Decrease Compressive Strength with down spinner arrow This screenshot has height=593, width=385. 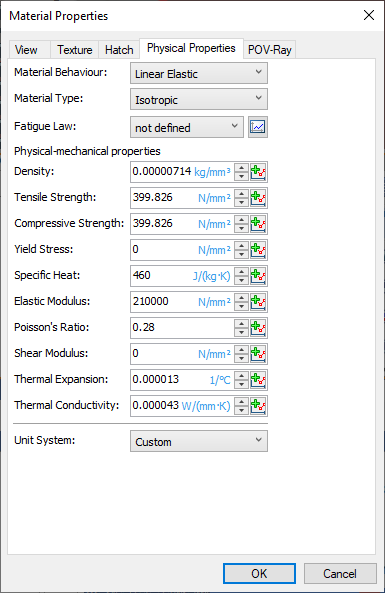coord(241,228)
